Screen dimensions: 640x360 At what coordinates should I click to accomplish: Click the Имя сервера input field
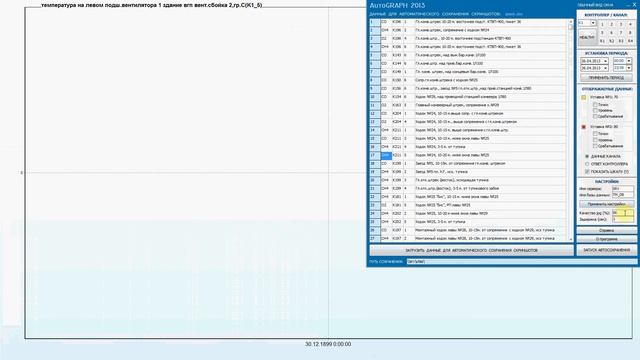tap(622, 189)
